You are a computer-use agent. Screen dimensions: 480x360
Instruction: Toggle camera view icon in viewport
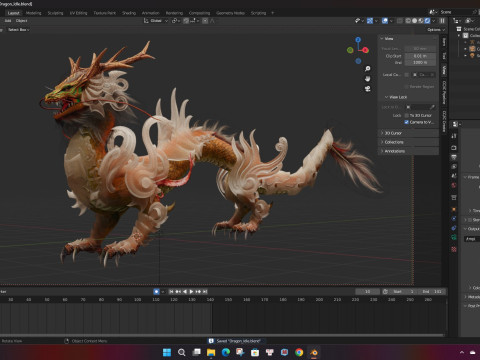pos(368,89)
